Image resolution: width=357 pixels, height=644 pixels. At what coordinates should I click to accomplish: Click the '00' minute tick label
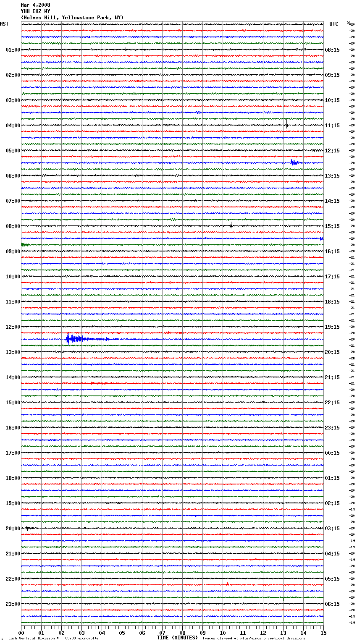coord(21,633)
